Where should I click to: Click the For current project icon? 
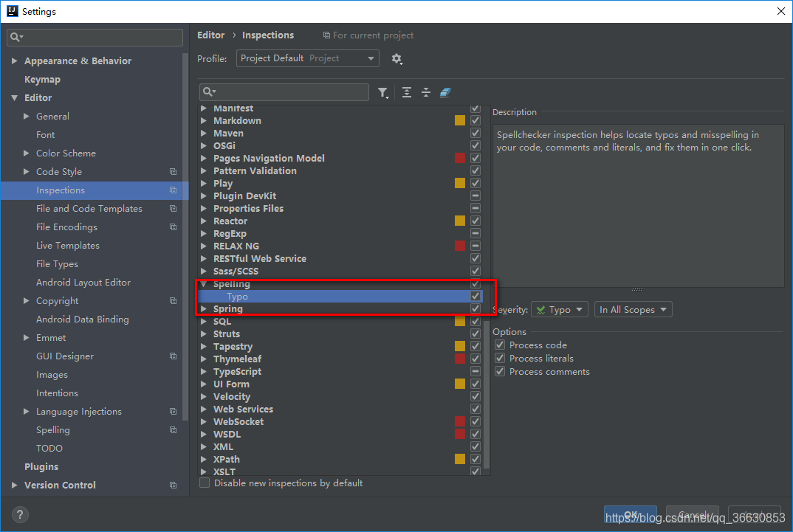click(326, 35)
